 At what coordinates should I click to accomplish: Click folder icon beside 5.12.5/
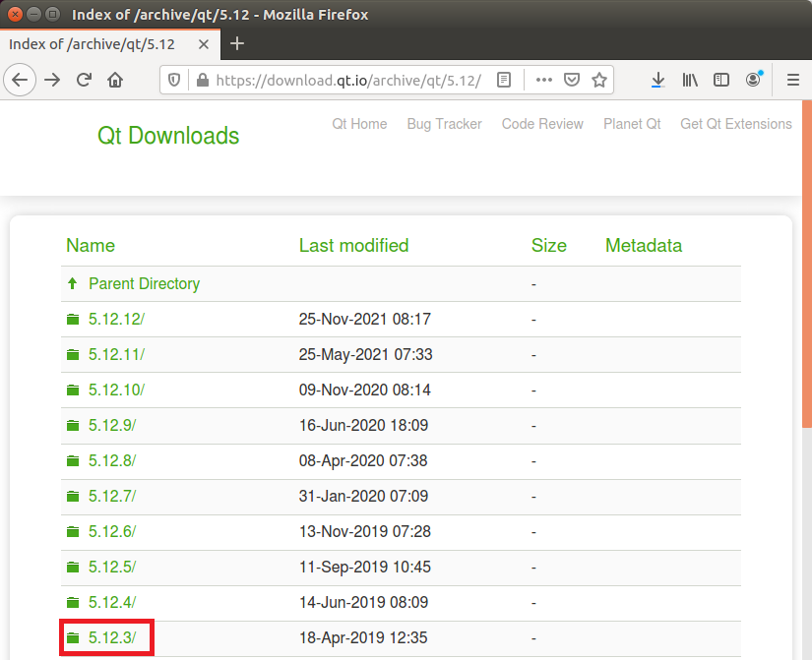pos(73,568)
